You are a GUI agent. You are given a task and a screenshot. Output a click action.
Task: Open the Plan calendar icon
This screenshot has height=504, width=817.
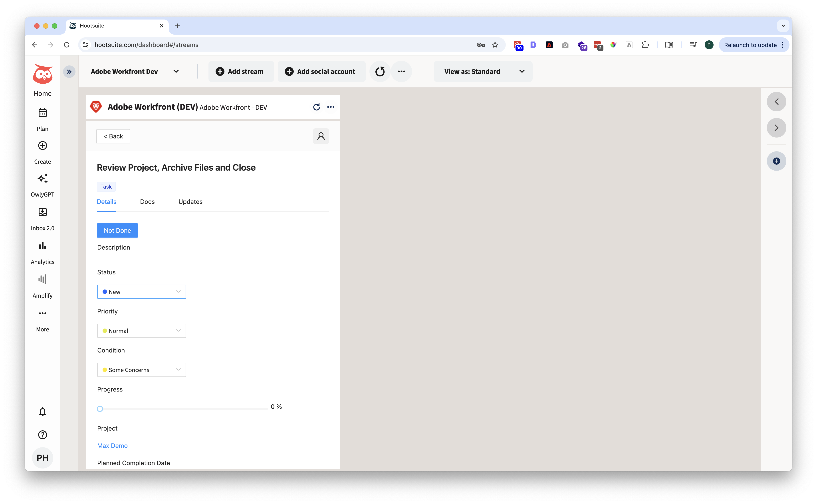pos(42,113)
